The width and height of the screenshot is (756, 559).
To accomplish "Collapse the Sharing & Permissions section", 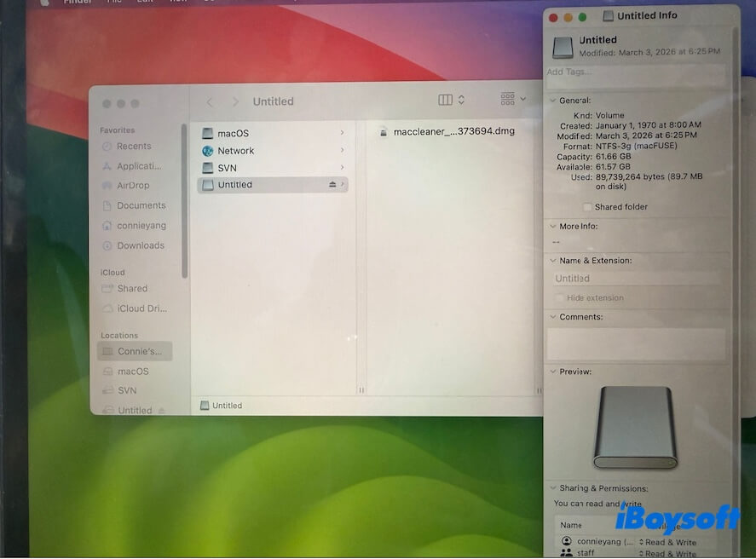I will pyautogui.click(x=553, y=488).
